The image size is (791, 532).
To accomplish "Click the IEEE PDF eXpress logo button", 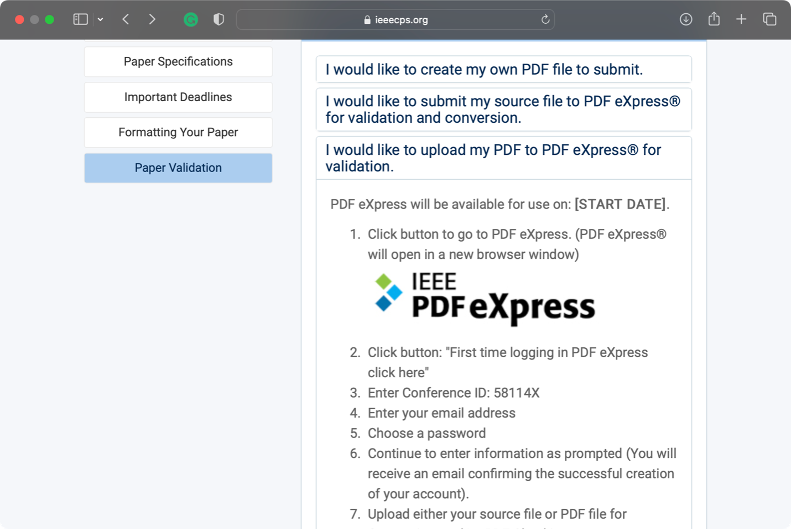I will click(x=485, y=299).
